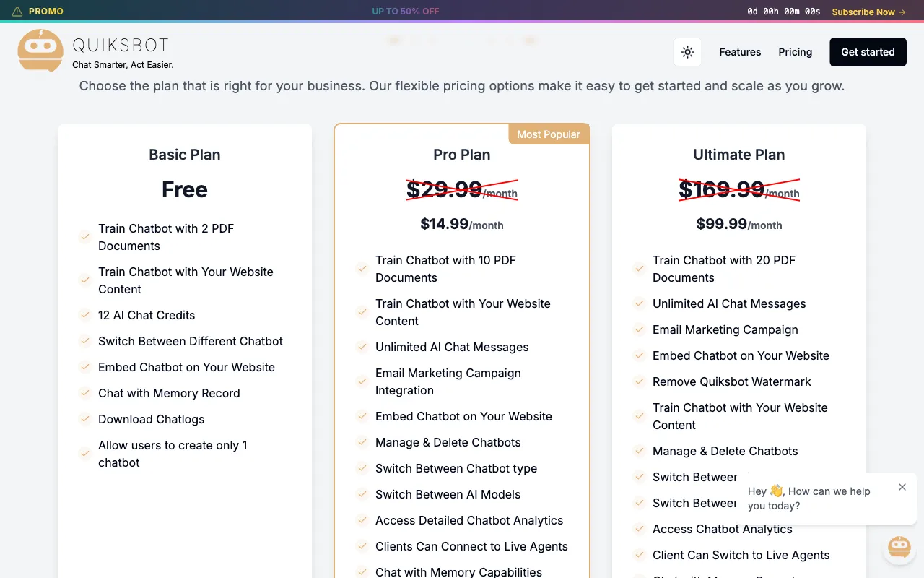Click checkmark beside Email Marketing Campaign Integration
Screen dimensions: 924x578
(362, 381)
